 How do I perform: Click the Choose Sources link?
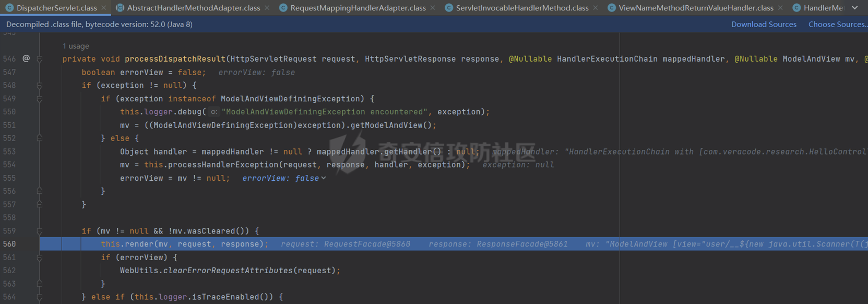point(837,24)
